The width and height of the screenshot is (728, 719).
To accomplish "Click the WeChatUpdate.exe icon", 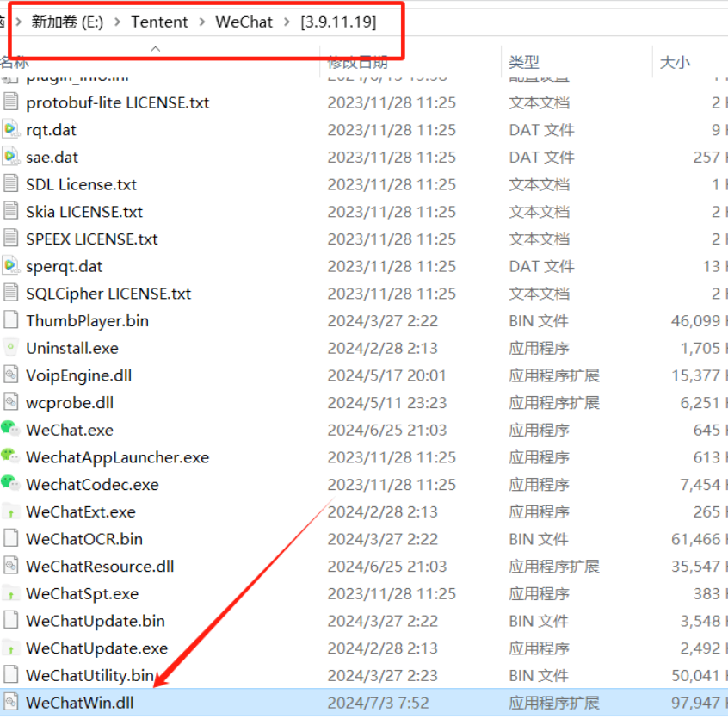I will [x=10, y=648].
